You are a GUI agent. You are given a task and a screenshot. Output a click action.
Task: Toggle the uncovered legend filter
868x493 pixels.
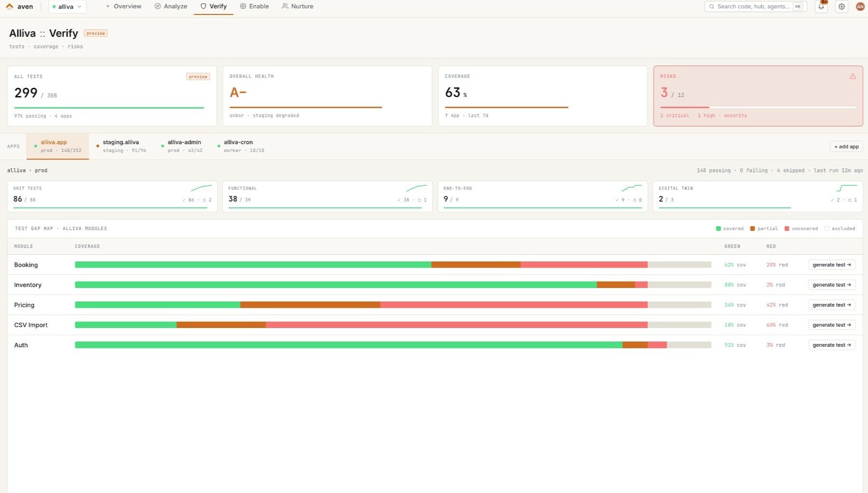[801, 229]
